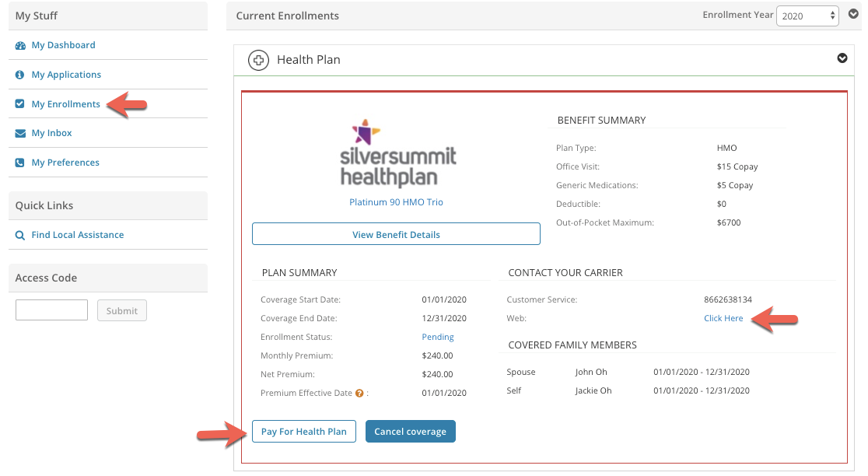
Task: Click the Find Local Assistance magnifier icon
Action: [20, 235]
